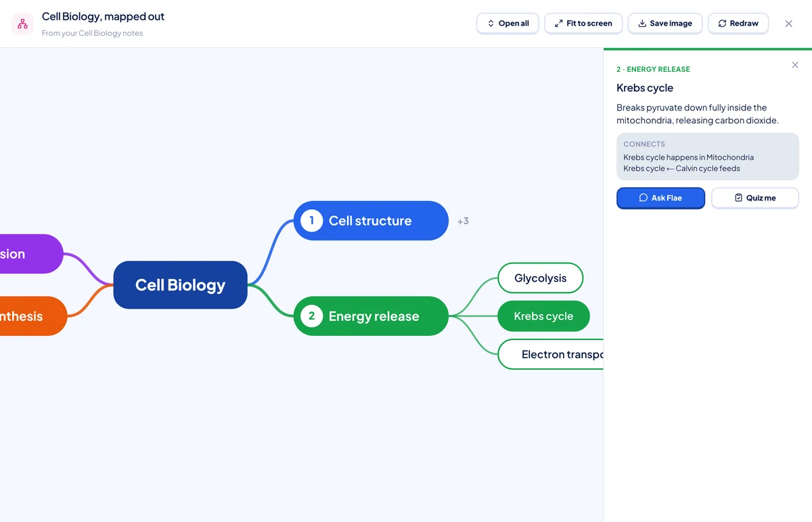Click the number 2 badge on Energy release
This screenshot has width=812, height=522.
[311, 316]
